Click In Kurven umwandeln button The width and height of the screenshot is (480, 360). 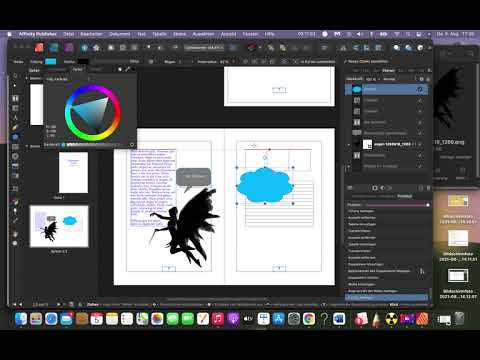pyautogui.click(x=315, y=62)
